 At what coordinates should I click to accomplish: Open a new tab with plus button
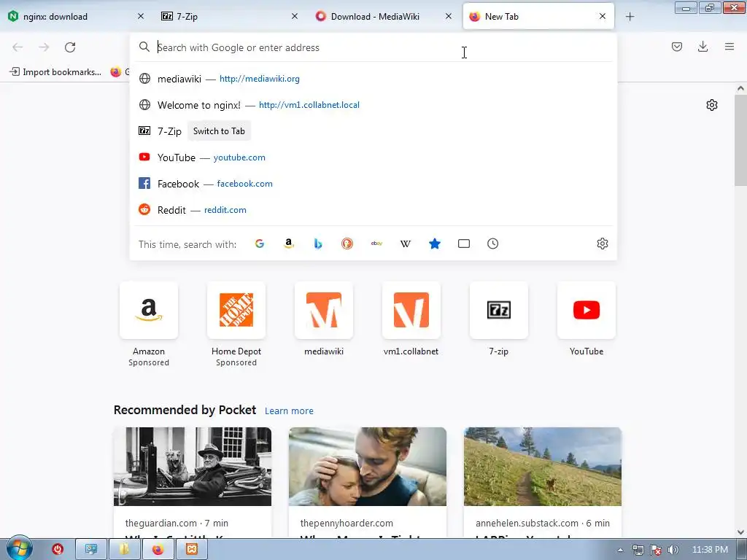(x=630, y=17)
